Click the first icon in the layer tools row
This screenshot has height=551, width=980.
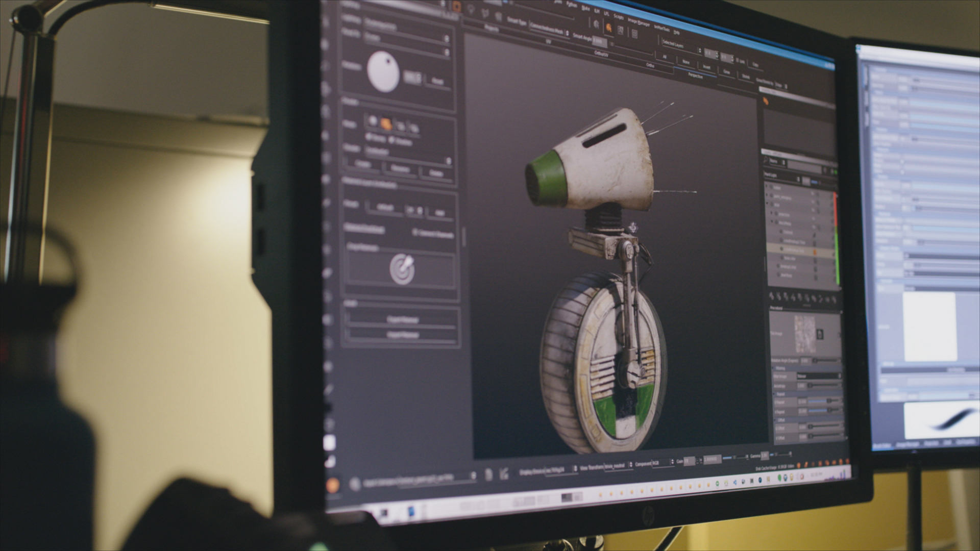[772, 296]
